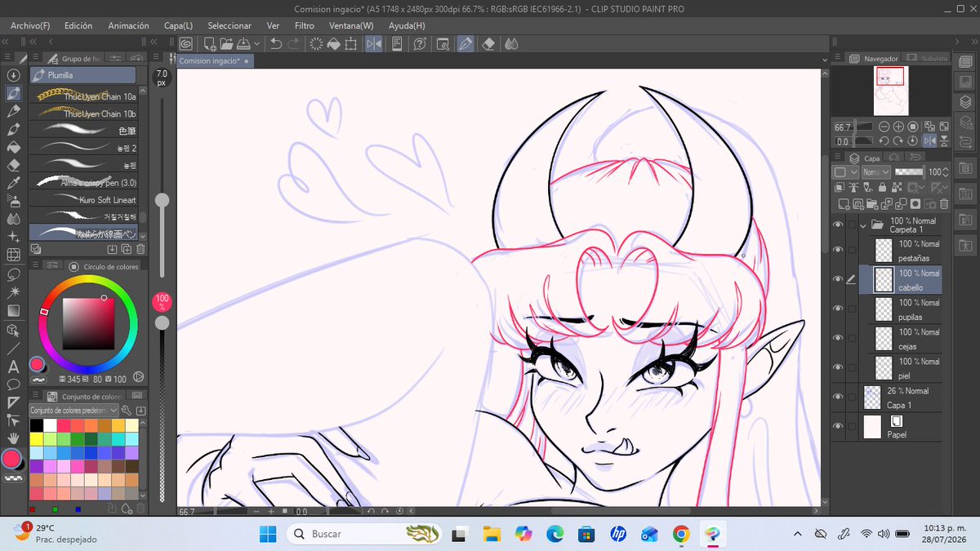Hide the cejas layer

click(837, 338)
